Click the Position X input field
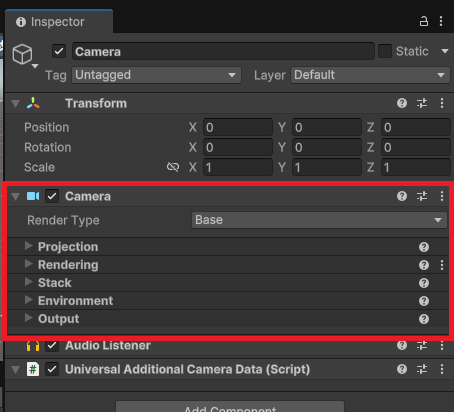Screen dimensions: 454x412 click(x=238, y=127)
